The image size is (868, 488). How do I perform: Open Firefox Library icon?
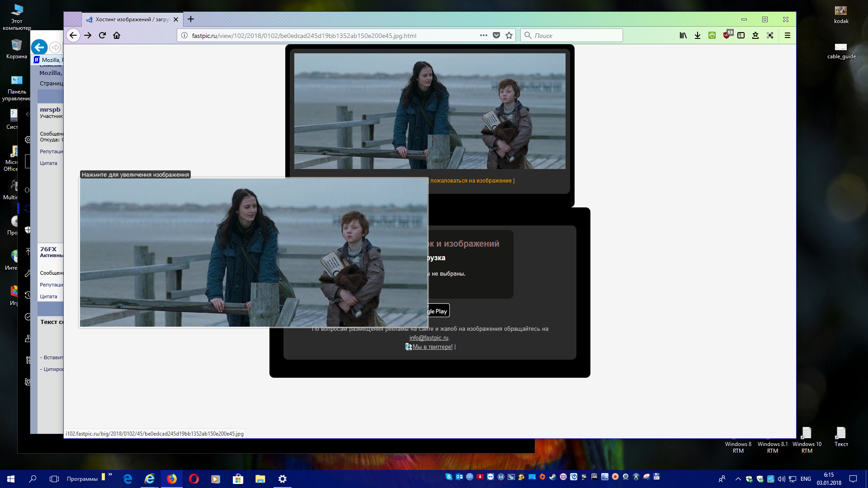683,35
